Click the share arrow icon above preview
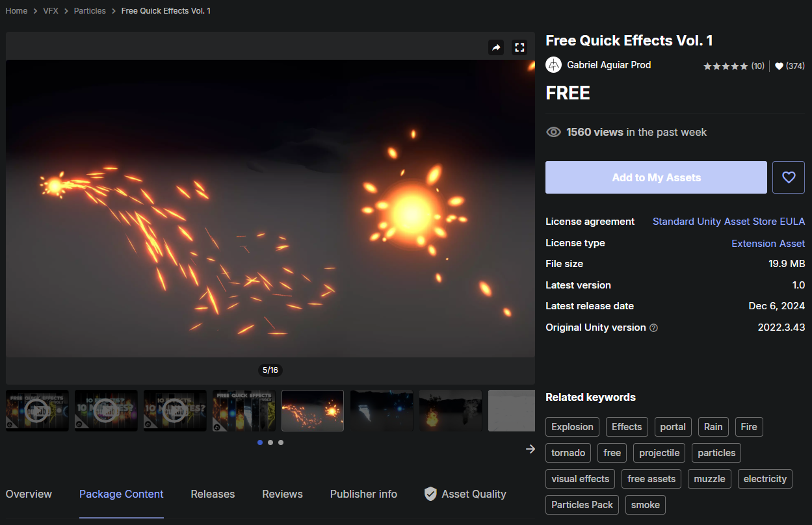Screen dimensions: 812x525 496,47
